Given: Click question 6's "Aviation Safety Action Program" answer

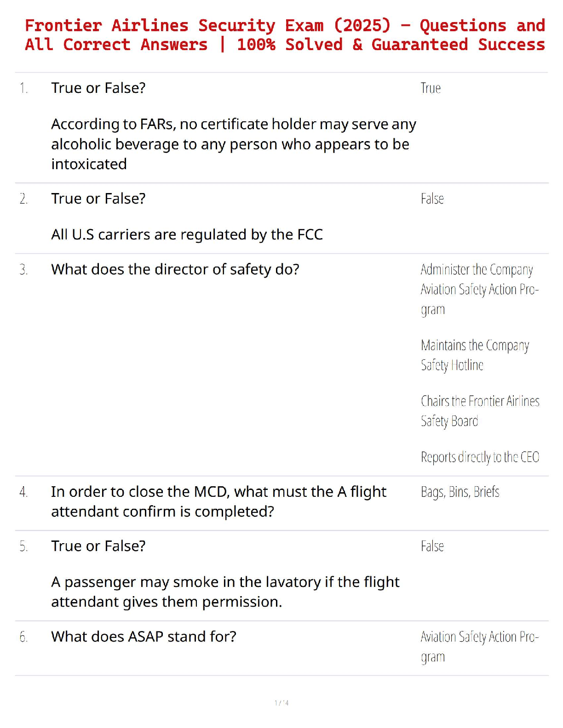Looking at the screenshot, I should (x=479, y=646).
